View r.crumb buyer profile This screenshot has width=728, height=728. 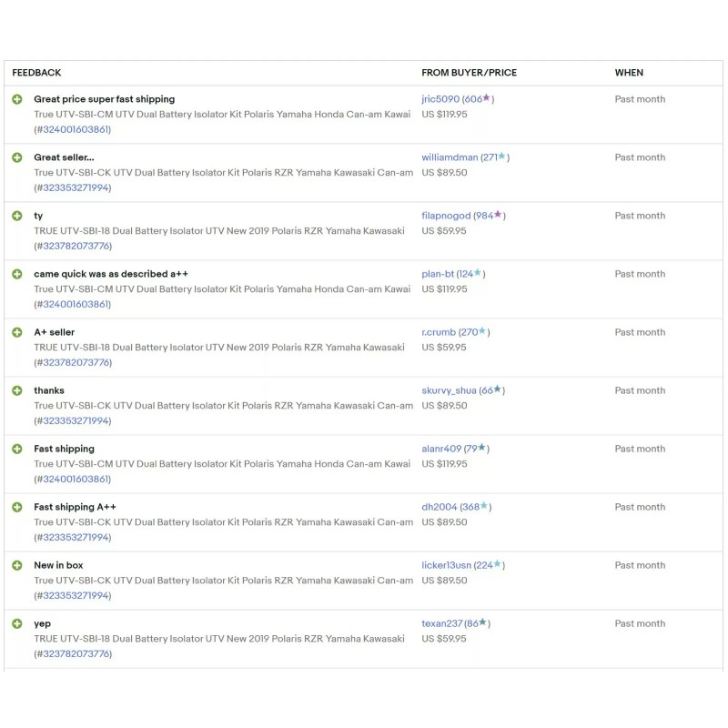tap(439, 332)
